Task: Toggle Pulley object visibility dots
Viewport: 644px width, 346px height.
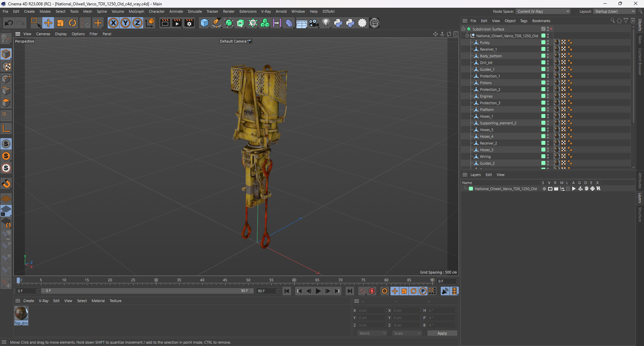Action: coord(548,43)
